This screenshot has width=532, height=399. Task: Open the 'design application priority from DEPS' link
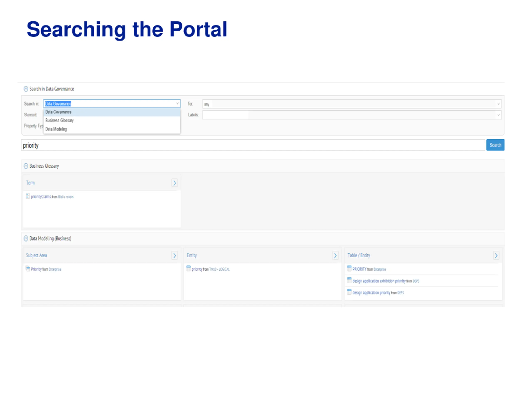point(371,293)
